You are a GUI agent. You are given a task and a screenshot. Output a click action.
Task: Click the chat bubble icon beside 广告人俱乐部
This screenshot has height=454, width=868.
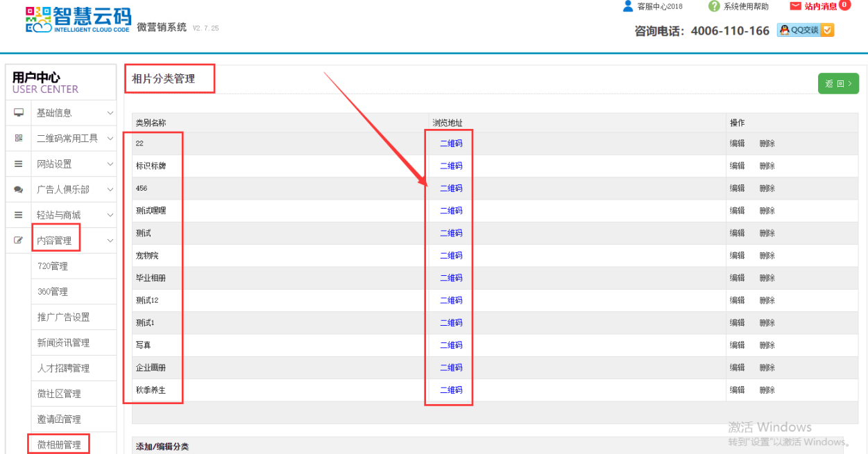pos(19,190)
